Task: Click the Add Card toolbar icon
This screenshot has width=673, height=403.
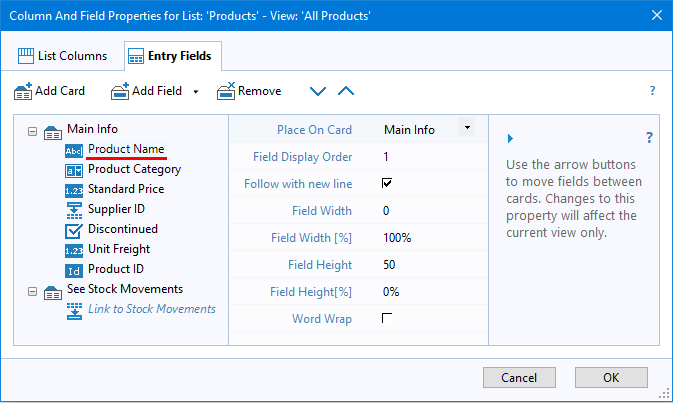Action: (23, 91)
